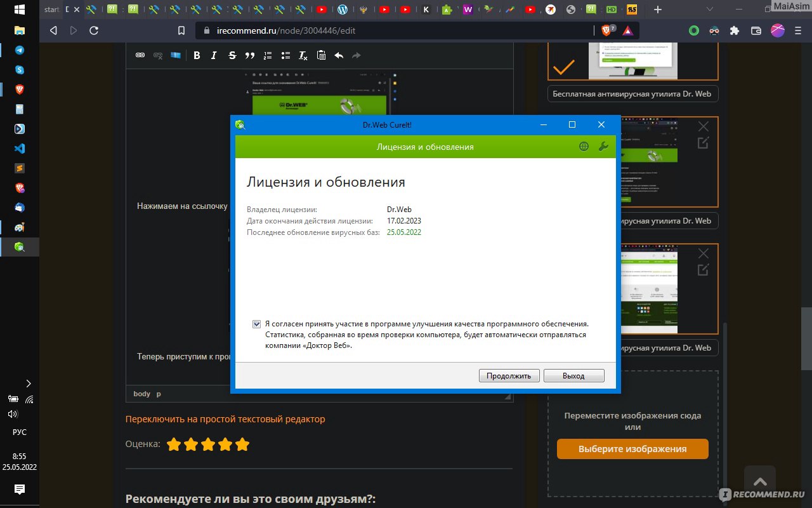Open Sublime Text from the taskbar

[x=20, y=168]
